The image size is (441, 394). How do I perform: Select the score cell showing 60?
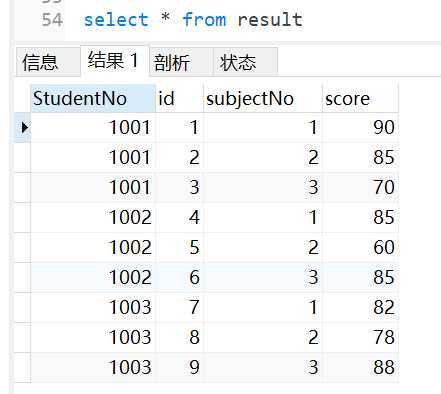360,247
